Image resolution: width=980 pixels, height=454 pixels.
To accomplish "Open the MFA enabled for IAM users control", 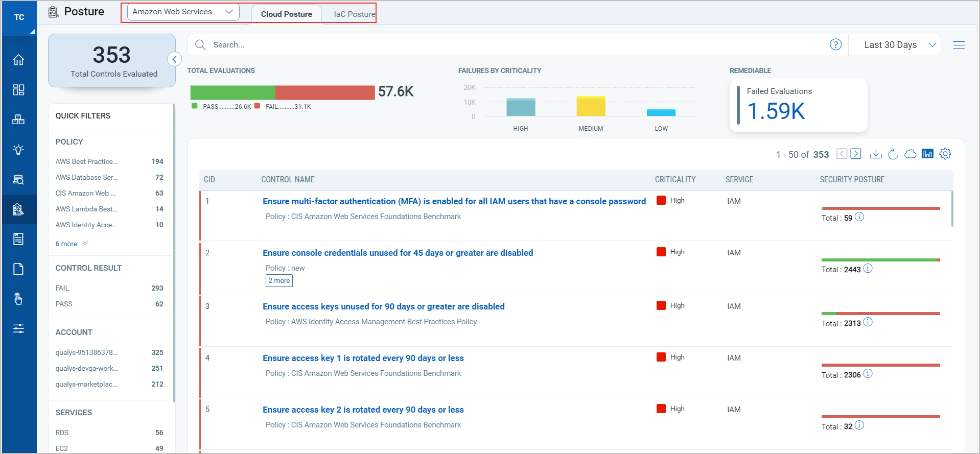I will click(454, 201).
